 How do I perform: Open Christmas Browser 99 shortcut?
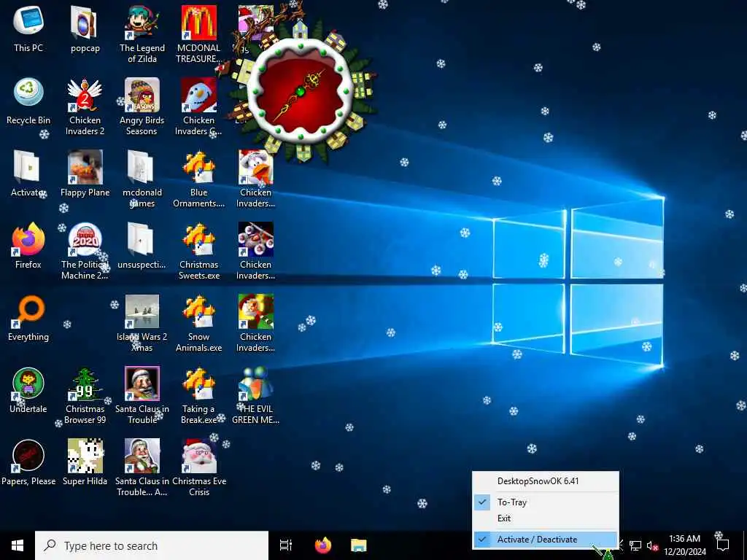85,396
